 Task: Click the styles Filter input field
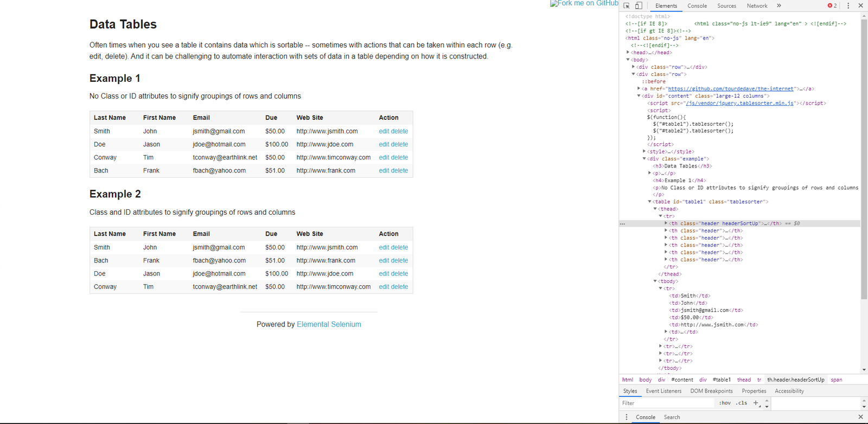coord(667,403)
